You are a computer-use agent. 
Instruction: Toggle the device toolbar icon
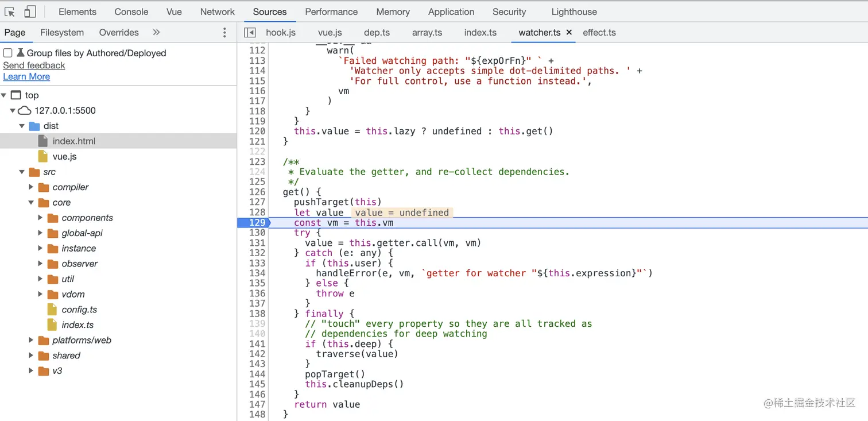[30, 11]
